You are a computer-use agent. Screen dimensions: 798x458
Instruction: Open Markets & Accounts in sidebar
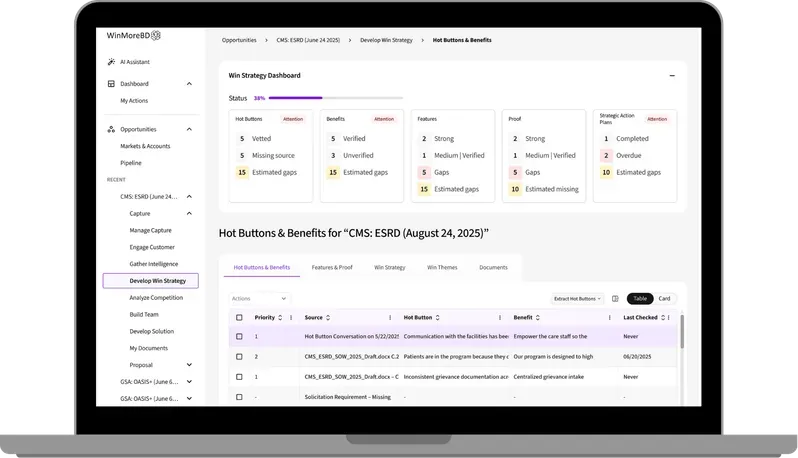pyautogui.click(x=145, y=146)
